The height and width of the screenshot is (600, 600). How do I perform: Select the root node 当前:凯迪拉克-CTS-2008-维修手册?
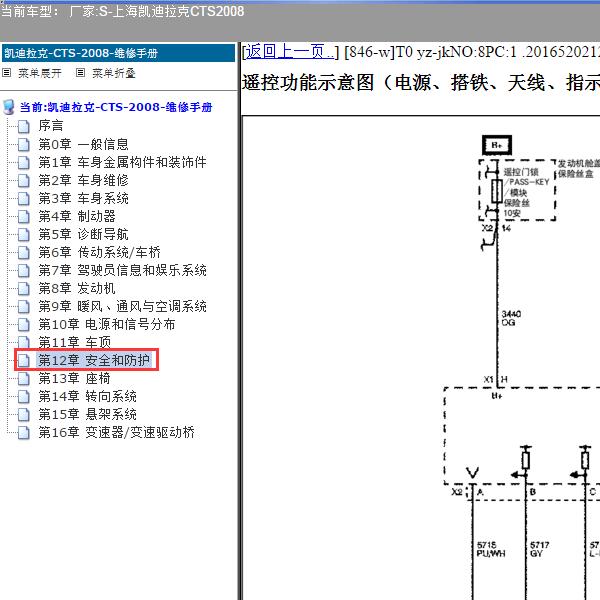click(x=116, y=107)
